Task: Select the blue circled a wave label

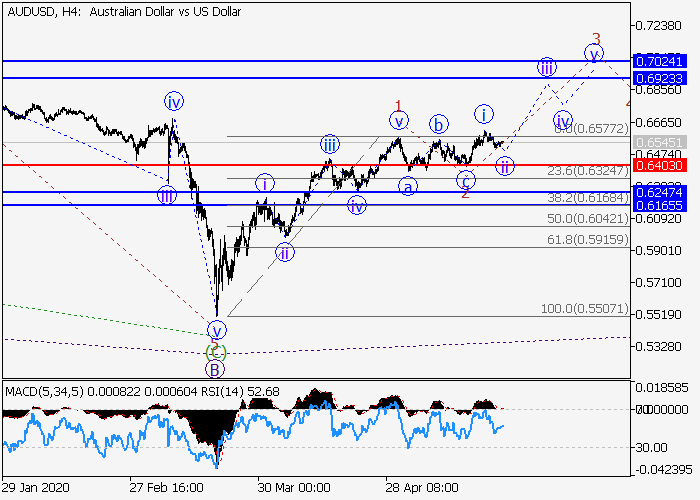Action: click(x=408, y=187)
